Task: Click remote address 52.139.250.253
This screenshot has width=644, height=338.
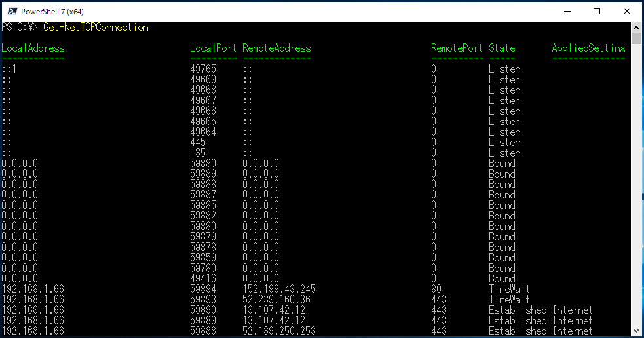Action: [279, 331]
